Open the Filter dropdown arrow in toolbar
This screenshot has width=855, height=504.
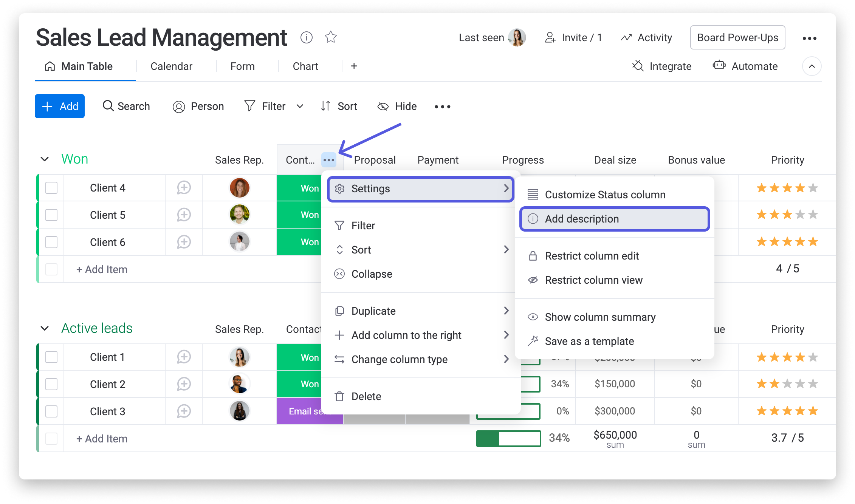(300, 107)
